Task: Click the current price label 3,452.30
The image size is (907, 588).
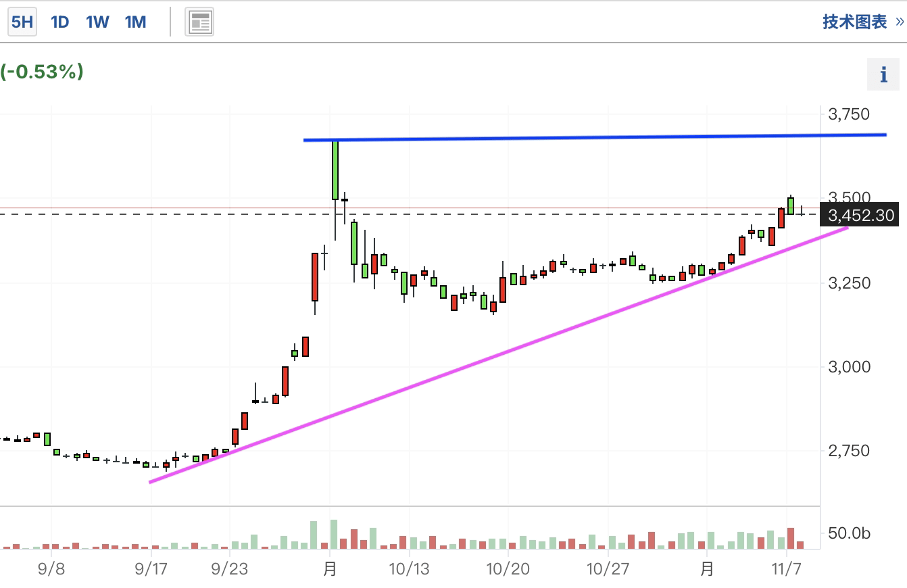Action: coord(859,215)
